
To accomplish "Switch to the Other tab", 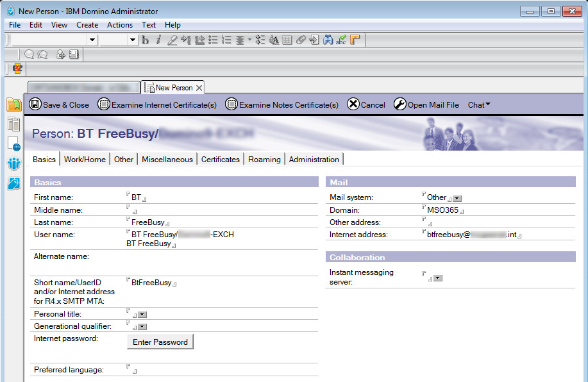I will coord(124,160).
